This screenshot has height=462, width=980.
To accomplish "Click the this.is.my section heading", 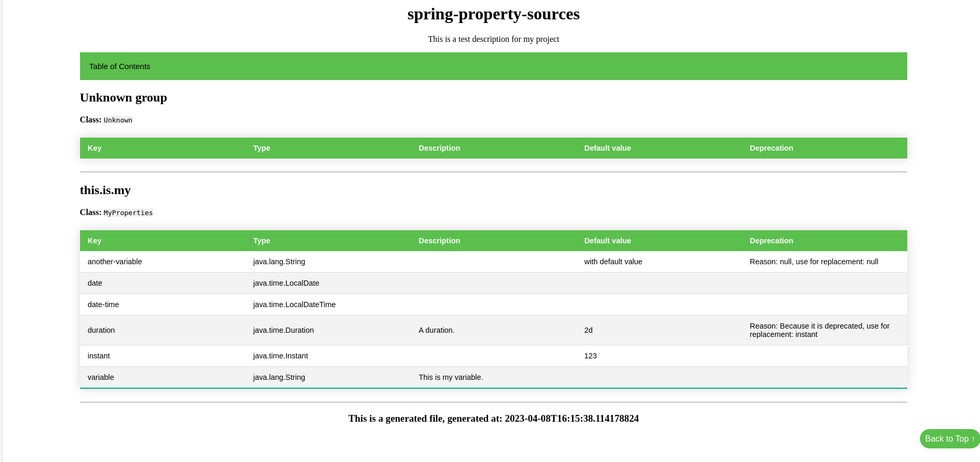I will pyautogui.click(x=105, y=190).
